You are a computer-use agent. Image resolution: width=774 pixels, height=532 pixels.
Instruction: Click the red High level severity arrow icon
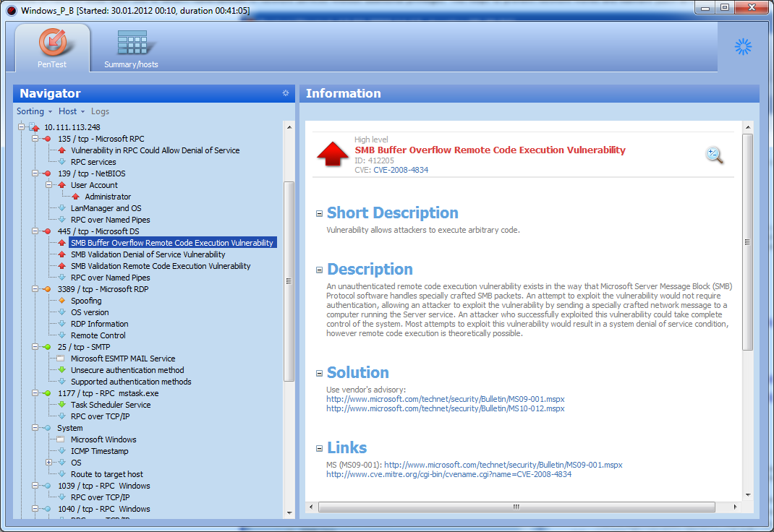330,153
